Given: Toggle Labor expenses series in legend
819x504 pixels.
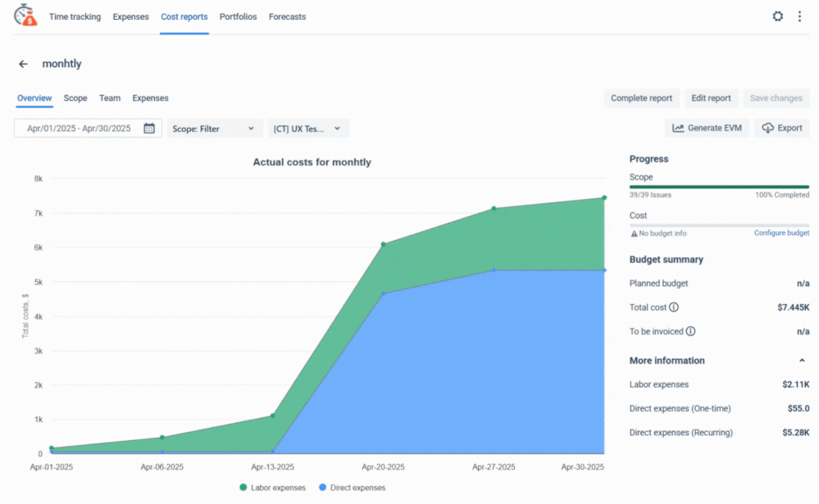Looking at the screenshot, I should (x=272, y=488).
